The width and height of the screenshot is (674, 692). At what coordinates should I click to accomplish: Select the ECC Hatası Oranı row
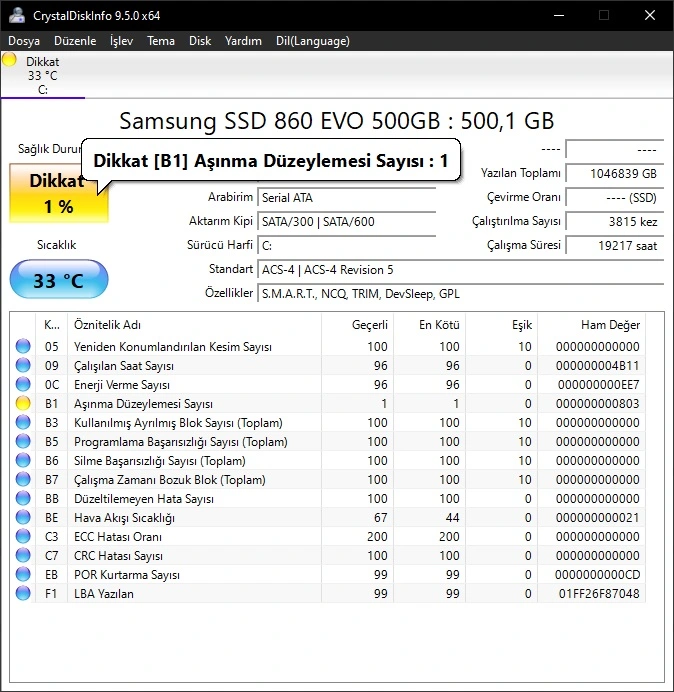tap(329, 536)
